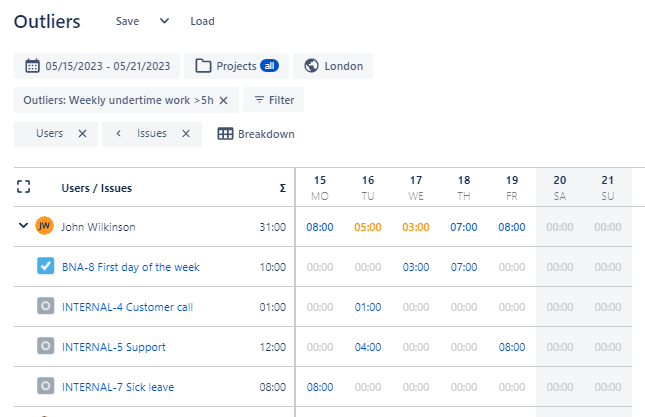The width and height of the screenshot is (645, 417).
Task: Remove the Users grouping chip
Action: (82, 134)
